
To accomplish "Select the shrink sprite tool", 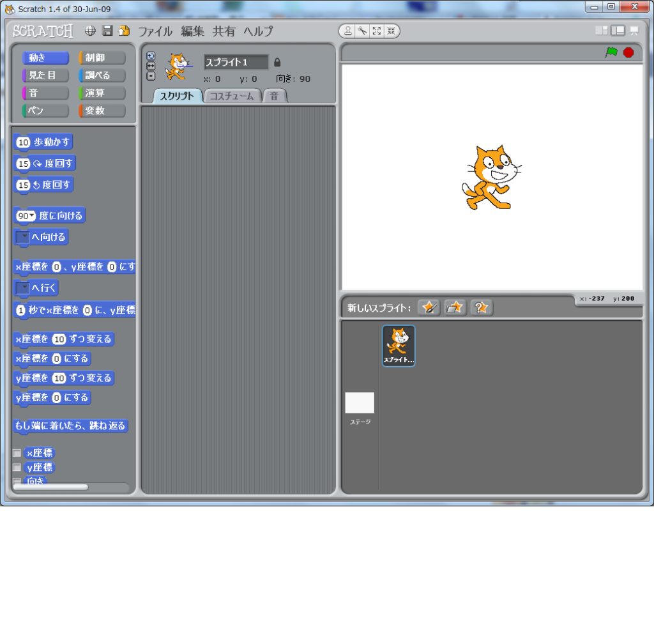I will [391, 31].
